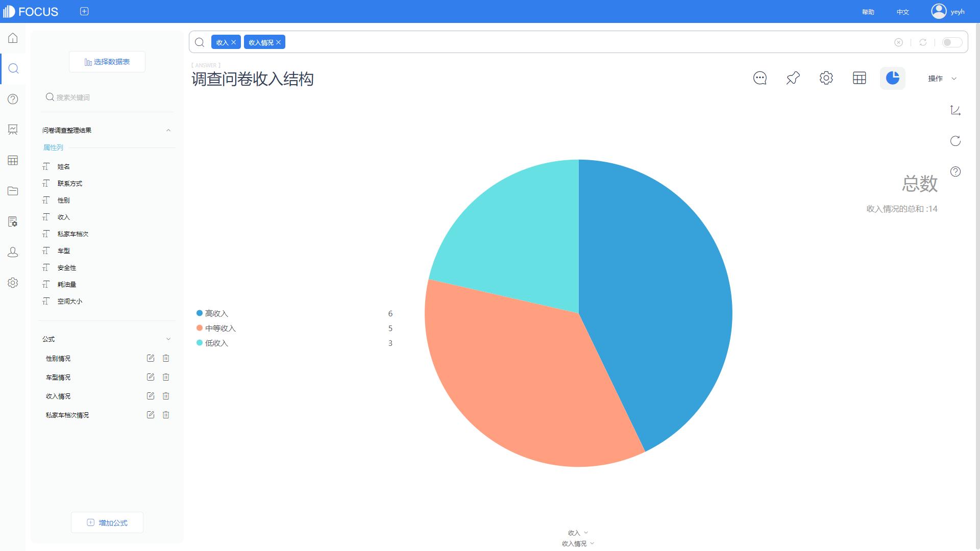Image resolution: width=980 pixels, height=551 pixels.
Task: Delete the 车型情况 formula
Action: (166, 377)
